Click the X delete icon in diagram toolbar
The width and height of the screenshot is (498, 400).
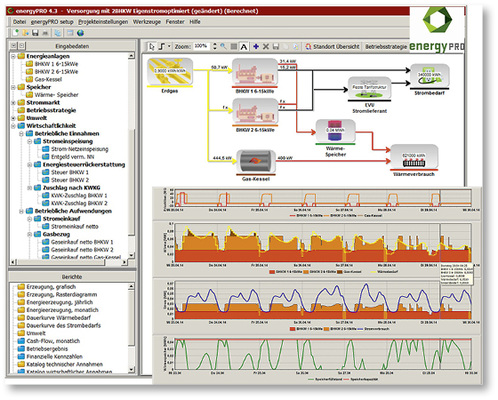click(x=266, y=46)
